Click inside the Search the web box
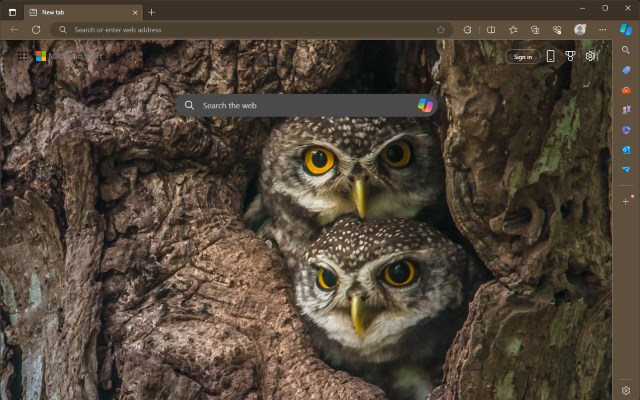Screen dimensions: 640x400 (x=306, y=105)
